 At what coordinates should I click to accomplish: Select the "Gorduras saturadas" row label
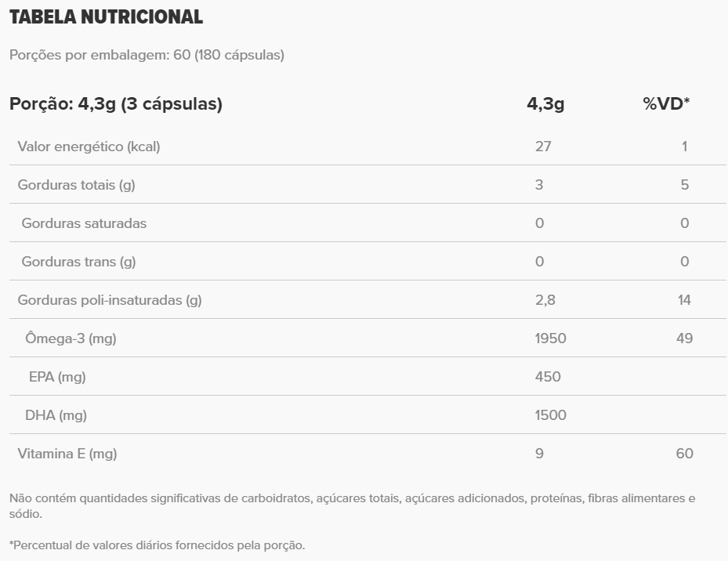(x=84, y=223)
